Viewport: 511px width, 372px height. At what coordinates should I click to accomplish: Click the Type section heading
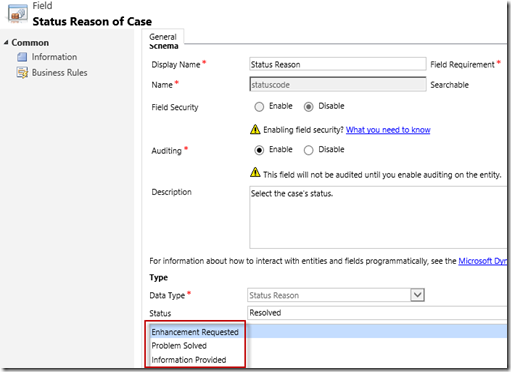159,277
